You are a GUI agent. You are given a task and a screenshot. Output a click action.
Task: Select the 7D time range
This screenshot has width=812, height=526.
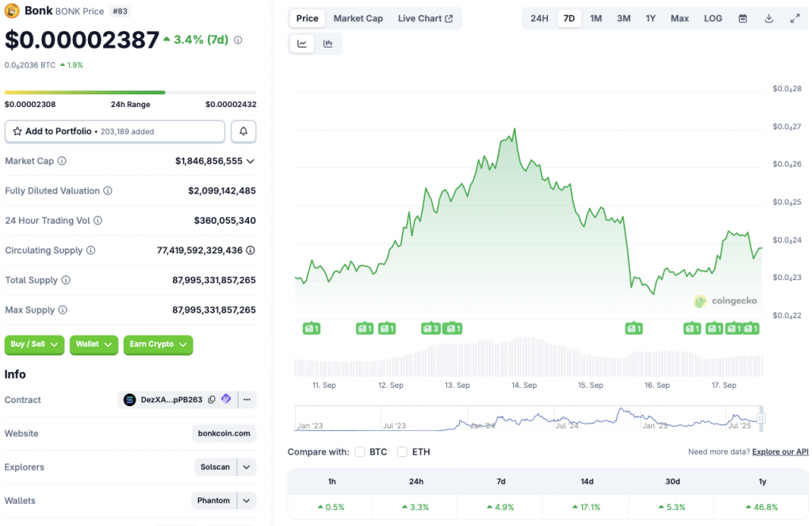[x=569, y=19]
